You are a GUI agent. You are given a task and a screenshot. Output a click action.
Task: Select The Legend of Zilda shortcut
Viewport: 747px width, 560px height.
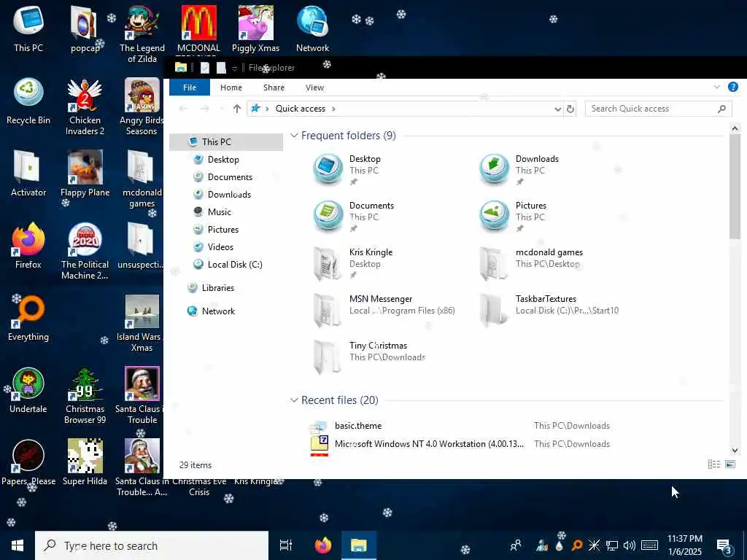tap(142, 34)
